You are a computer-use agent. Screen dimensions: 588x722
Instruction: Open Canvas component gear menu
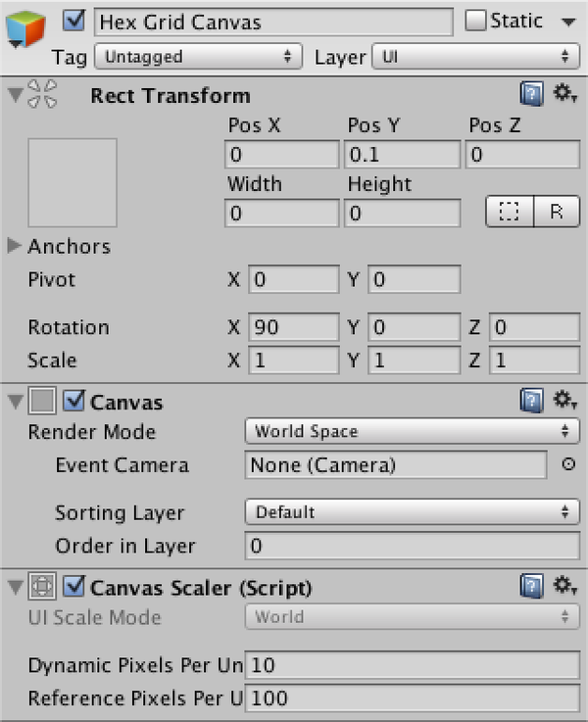click(x=563, y=400)
